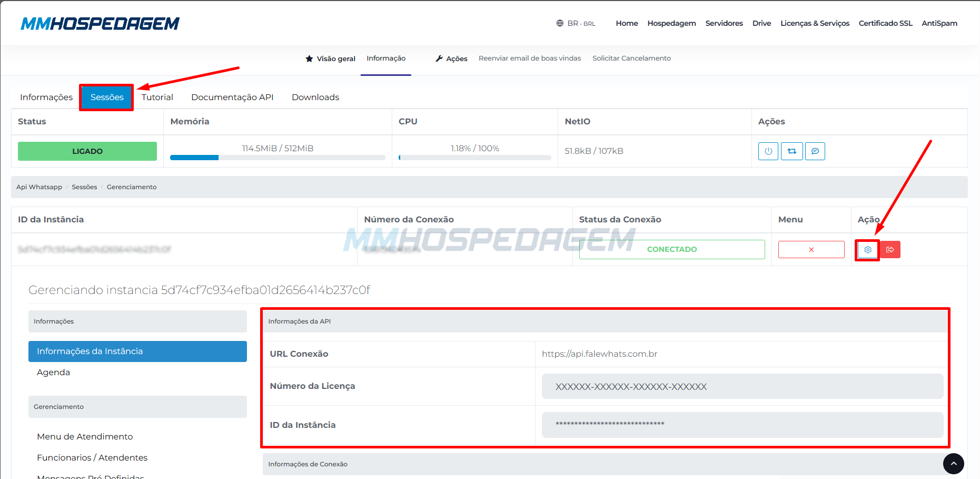The width and height of the screenshot is (980, 479).
Task: Open the Documentação API tab
Action: (x=232, y=97)
